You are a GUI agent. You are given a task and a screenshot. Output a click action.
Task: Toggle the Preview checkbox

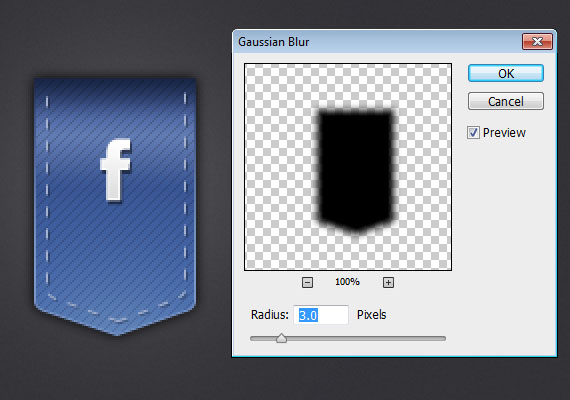click(x=473, y=132)
